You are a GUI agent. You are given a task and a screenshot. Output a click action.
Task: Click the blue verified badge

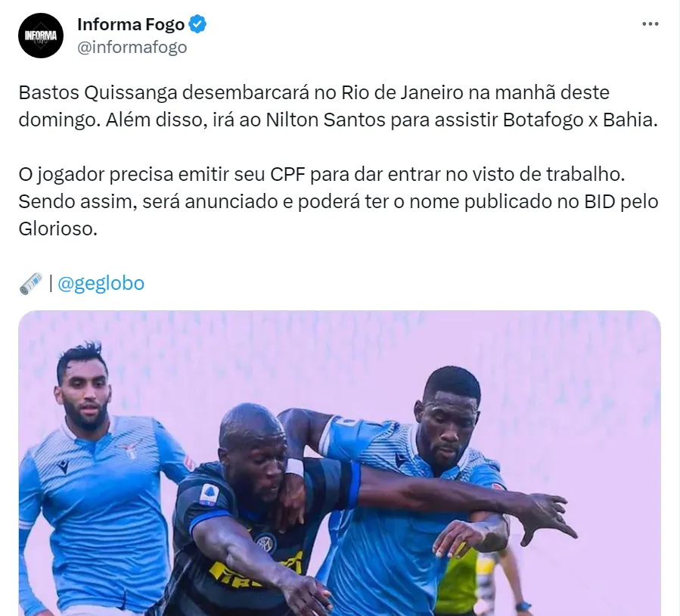pos(197,24)
